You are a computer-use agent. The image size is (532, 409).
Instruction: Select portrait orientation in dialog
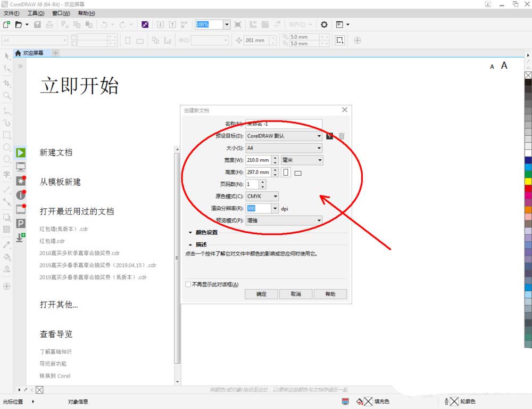(x=286, y=172)
